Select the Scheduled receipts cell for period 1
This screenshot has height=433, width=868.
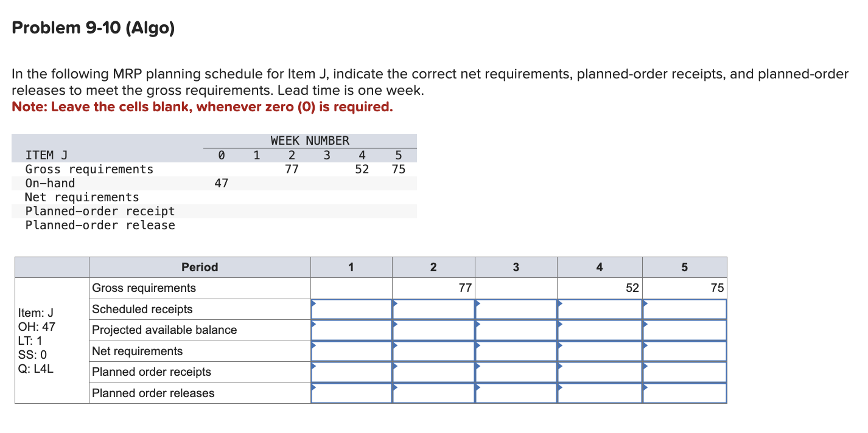tap(351, 308)
